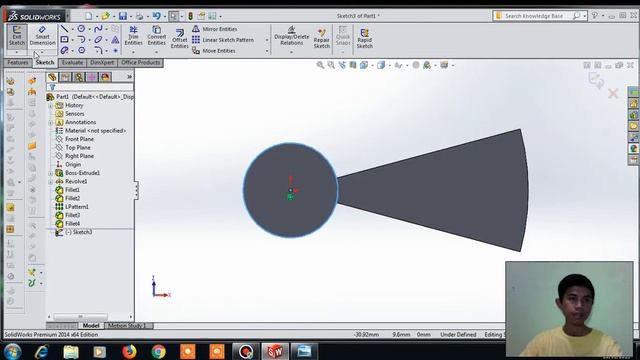This screenshot has height=360, width=640.
Task: Click the confirm sketch corner icon
Action: coord(596,80)
